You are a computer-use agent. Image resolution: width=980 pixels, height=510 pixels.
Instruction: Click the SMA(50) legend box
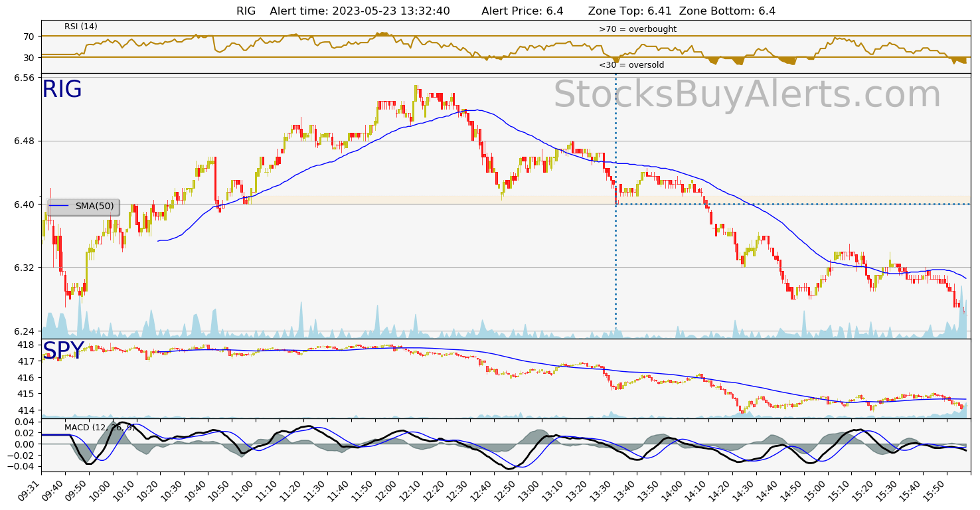84,207
